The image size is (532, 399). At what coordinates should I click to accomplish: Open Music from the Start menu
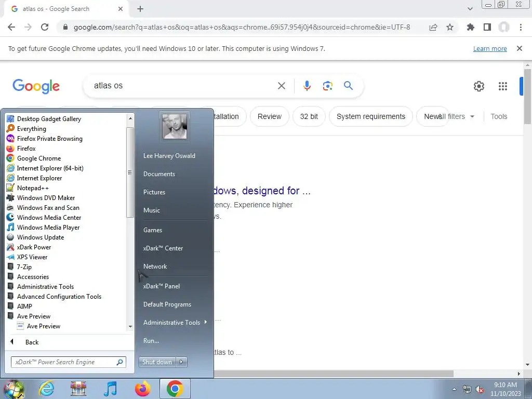[151, 210]
